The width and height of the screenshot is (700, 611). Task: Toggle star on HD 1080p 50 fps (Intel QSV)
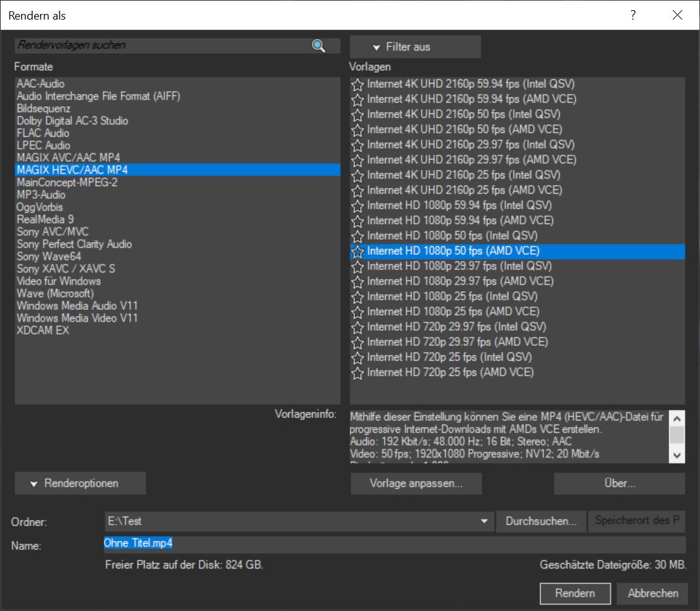(x=357, y=236)
